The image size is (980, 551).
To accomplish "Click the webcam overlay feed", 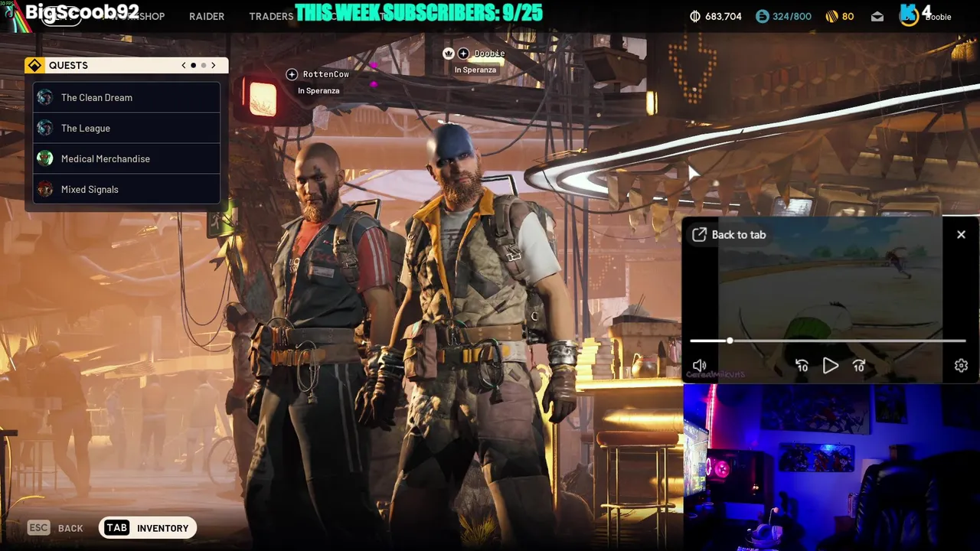I will [x=831, y=467].
